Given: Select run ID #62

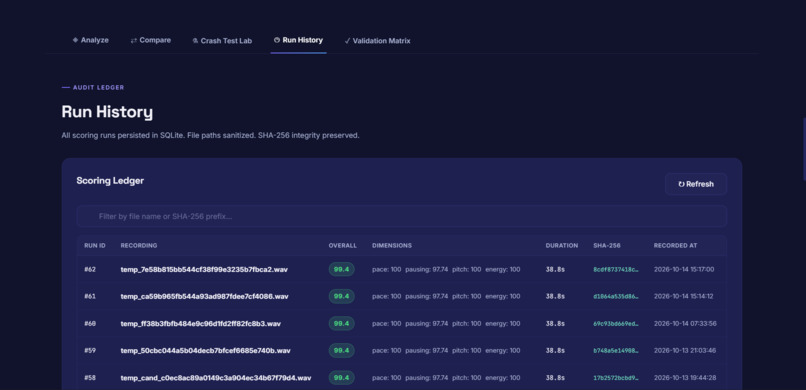Looking at the screenshot, I should point(90,269).
